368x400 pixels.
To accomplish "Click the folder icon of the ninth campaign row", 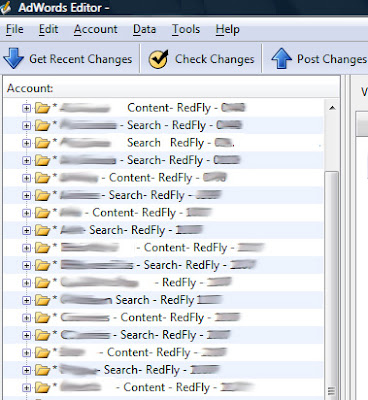I will (x=42, y=248).
